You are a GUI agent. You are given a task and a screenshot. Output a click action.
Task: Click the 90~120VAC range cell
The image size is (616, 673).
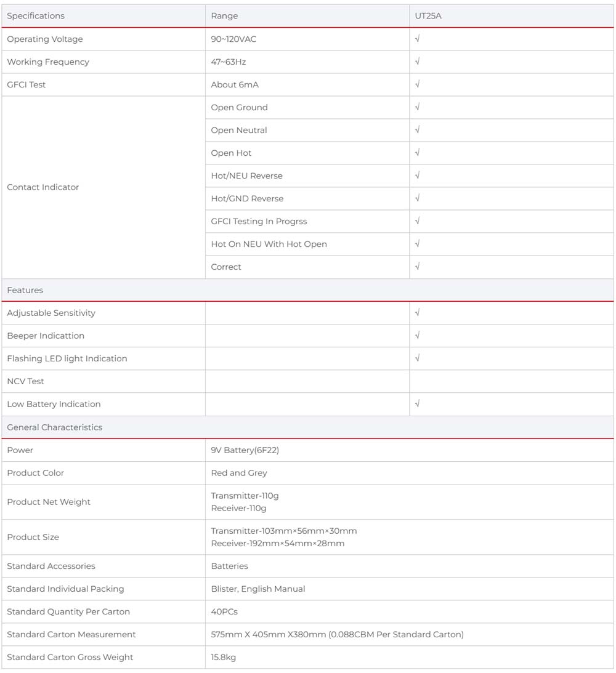coord(233,39)
